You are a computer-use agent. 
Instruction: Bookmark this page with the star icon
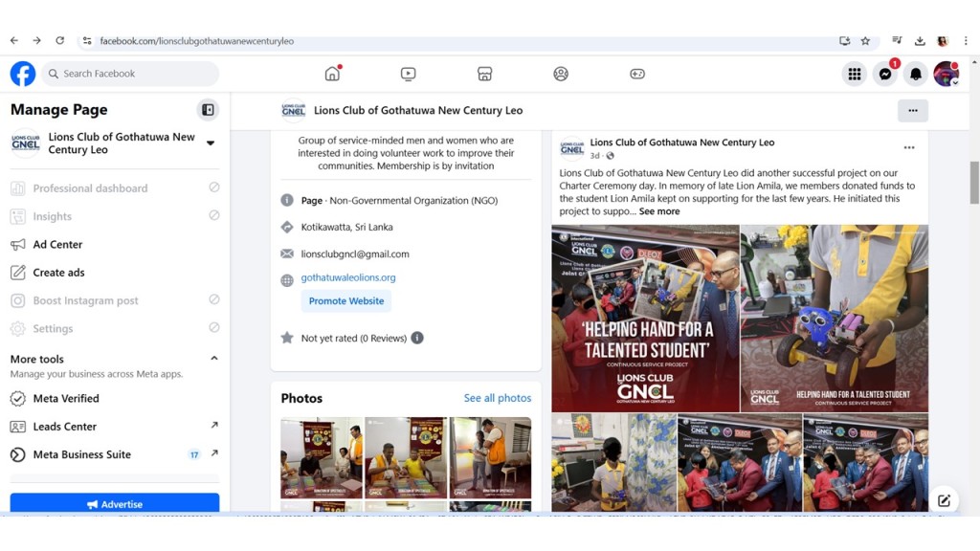pyautogui.click(x=865, y=41)
